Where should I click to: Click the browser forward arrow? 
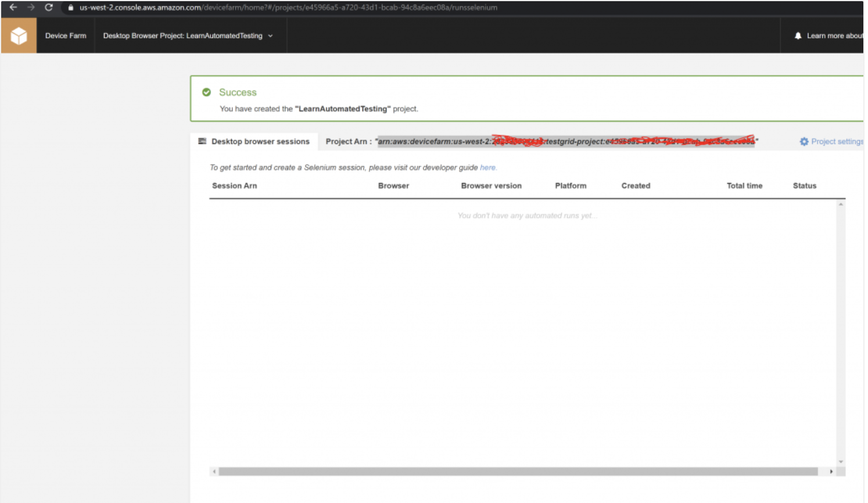click(31, 8)
